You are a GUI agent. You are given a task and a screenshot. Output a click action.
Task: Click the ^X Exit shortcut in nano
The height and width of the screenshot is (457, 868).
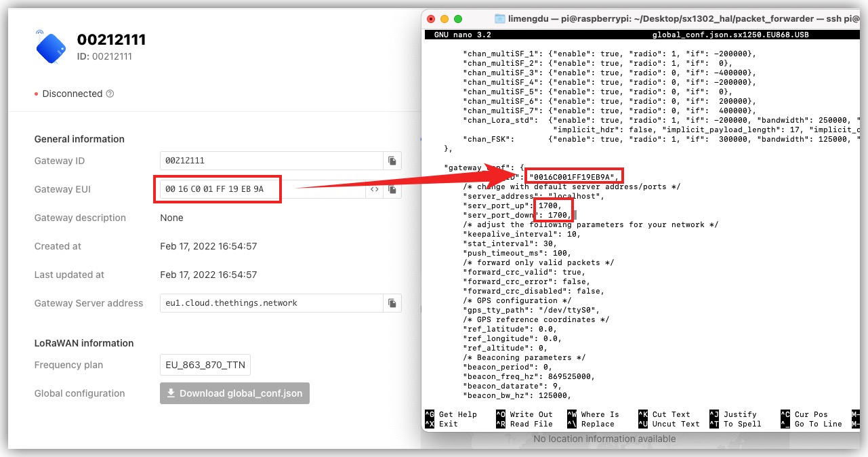point(441,424)
